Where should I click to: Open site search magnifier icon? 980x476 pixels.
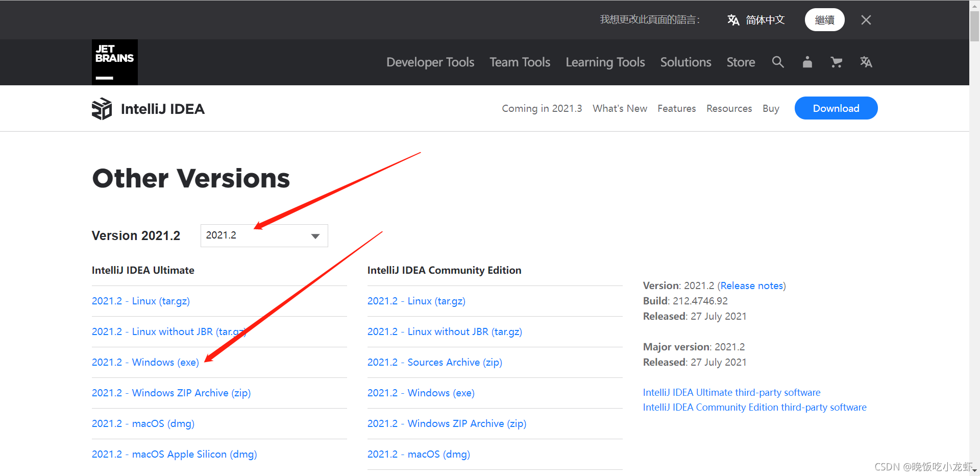point(777,62)
